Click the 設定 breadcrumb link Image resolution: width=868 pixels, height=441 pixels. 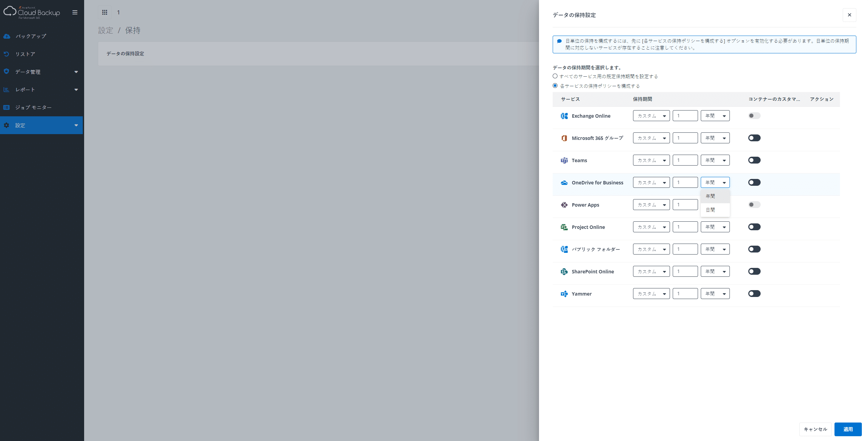pos(106,30)
